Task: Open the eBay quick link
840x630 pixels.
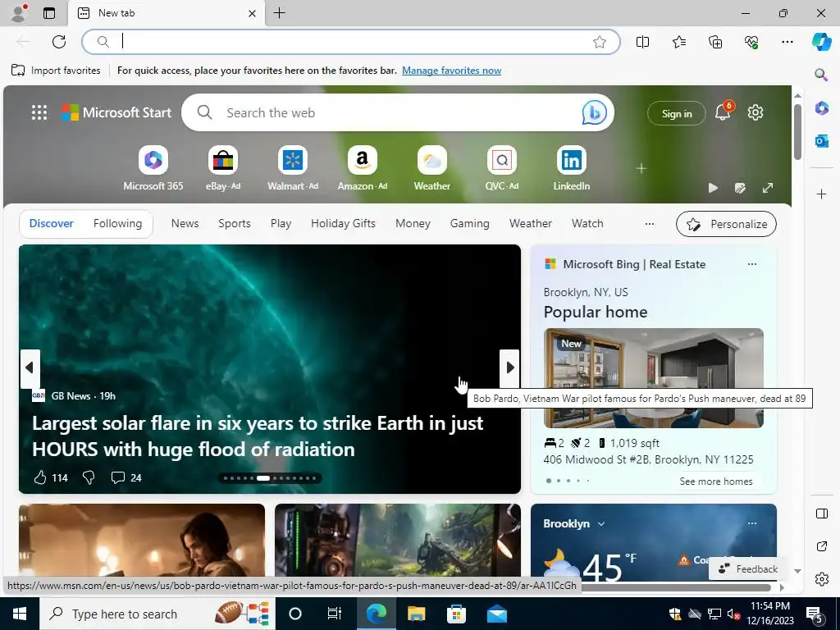Action: click(x=223, y=168)
